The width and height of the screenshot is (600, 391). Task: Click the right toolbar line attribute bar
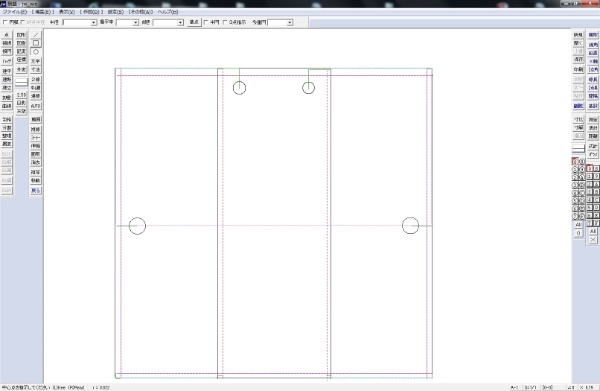[578, 149]
